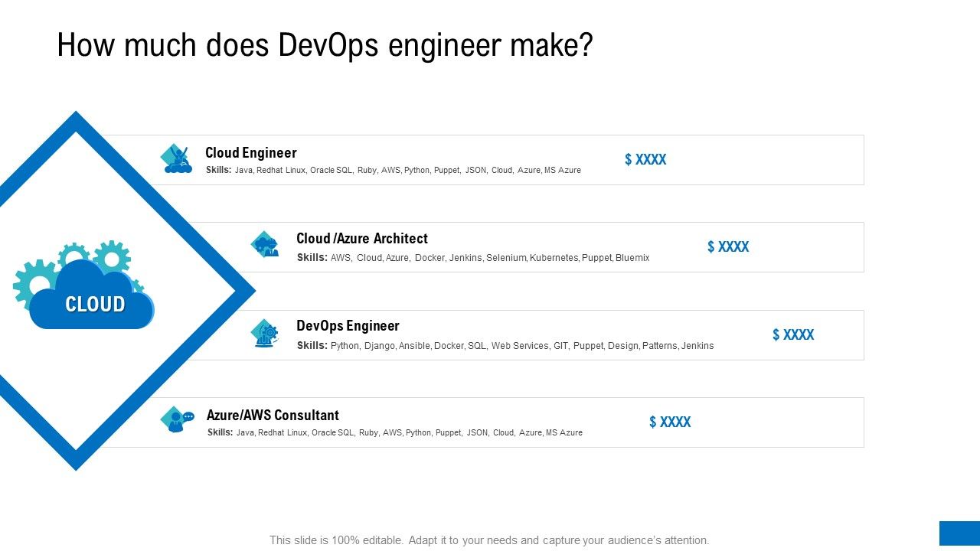Select the Azure/AWS Consultant chat icon
The width and height of the screenshot is (980, 551).
click(x=177, y=419)
